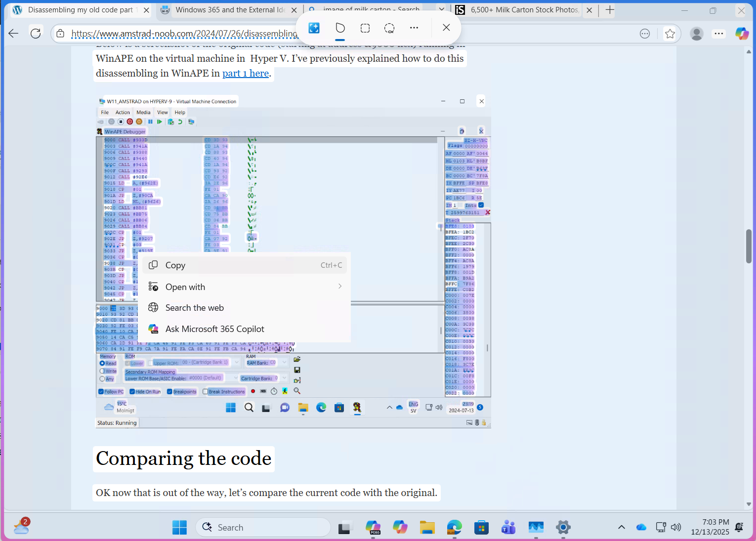Open Copilot from the Edge browser toolbar
The height and width of the screenshot is (541, 756).
pos(742,34)
